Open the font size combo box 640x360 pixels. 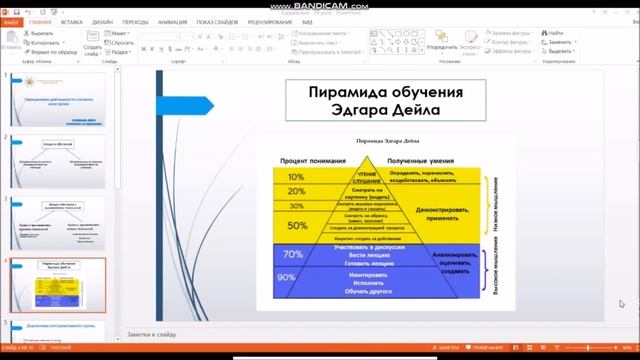coord(188,37)
